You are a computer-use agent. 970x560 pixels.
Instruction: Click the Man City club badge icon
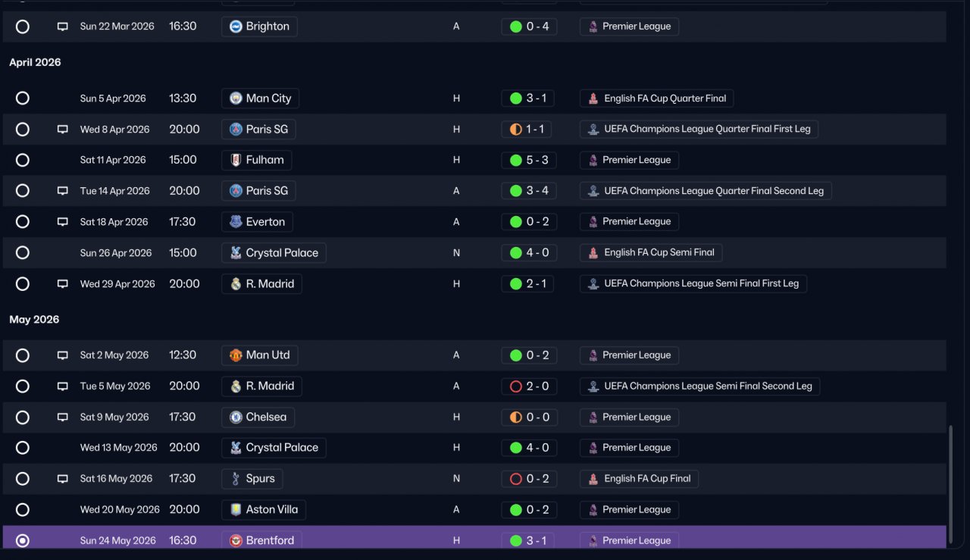tap(236, 99)
